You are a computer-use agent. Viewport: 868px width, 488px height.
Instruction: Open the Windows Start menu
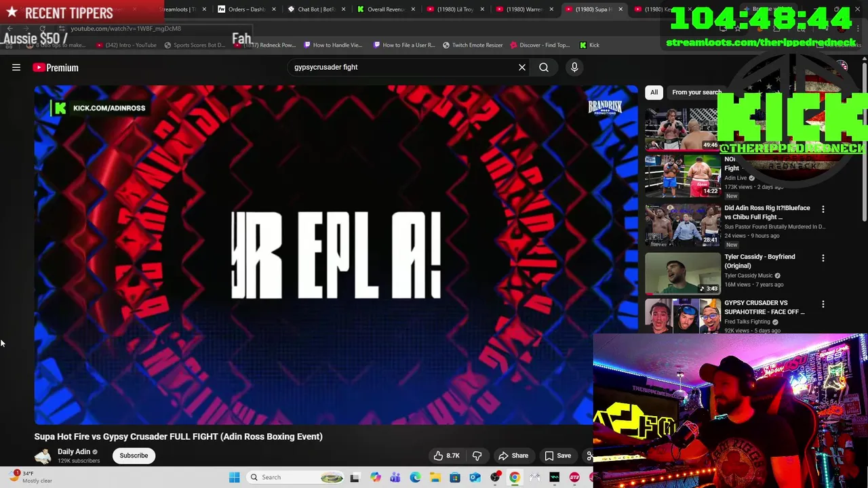coord(234,478)
